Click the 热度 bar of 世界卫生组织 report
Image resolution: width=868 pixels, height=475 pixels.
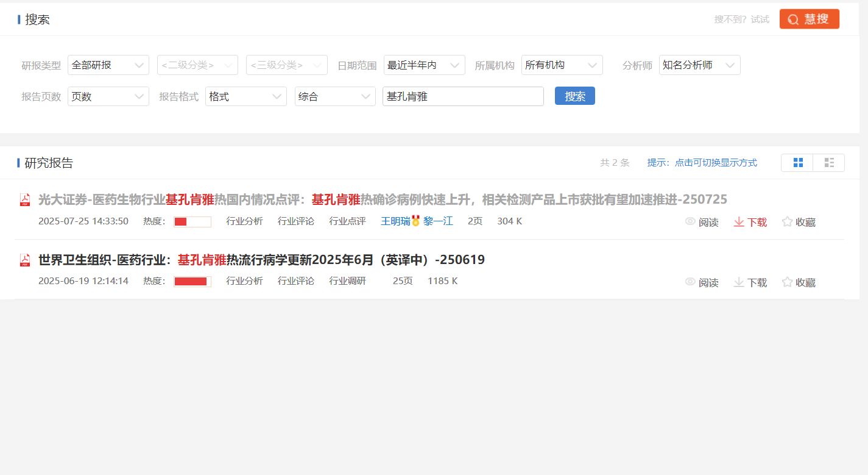192,281
